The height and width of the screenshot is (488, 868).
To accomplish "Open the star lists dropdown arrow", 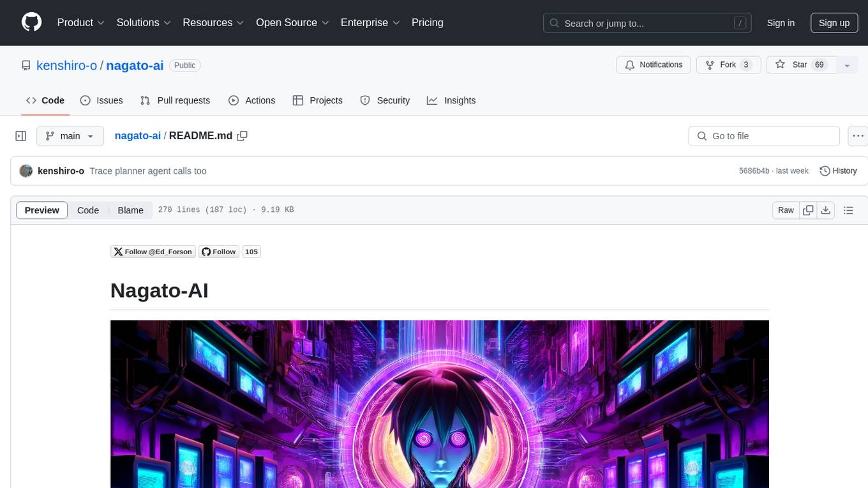I will click(847, 65).
